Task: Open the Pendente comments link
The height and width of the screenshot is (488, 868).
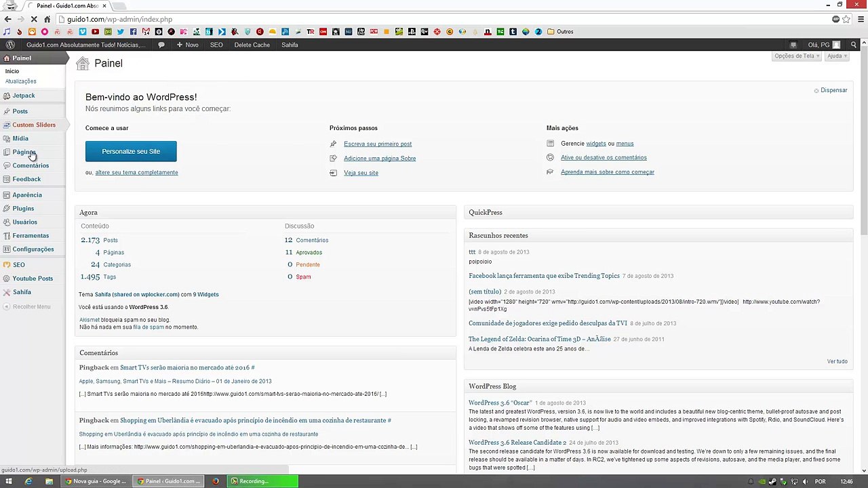Action: [308, 264]
